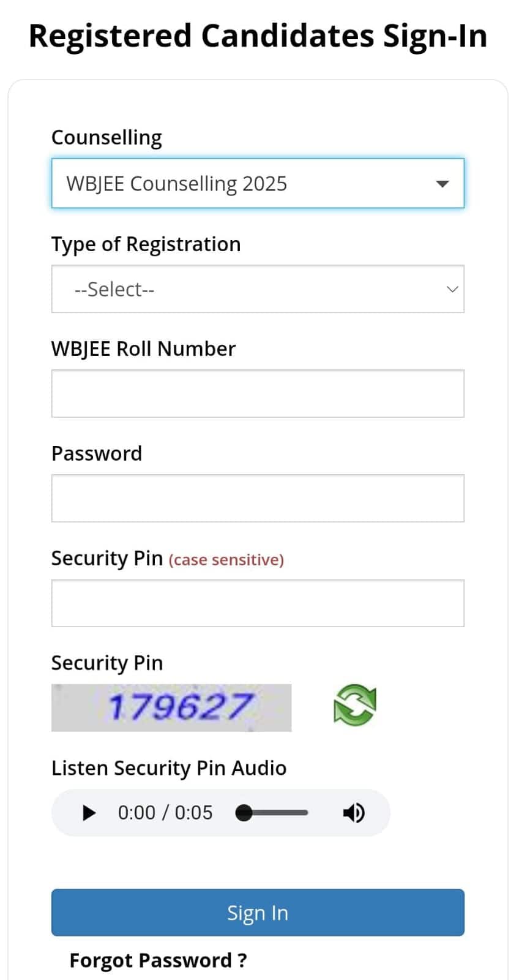Click the Registered Candidates Sign-In heading

tap(258, 36)
